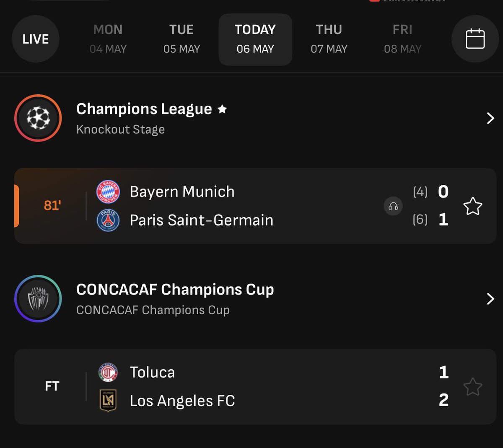Open the CONCACAF Champions Cup title link
The height and width of the screenshot is (448, 503).
pos(175,290)
